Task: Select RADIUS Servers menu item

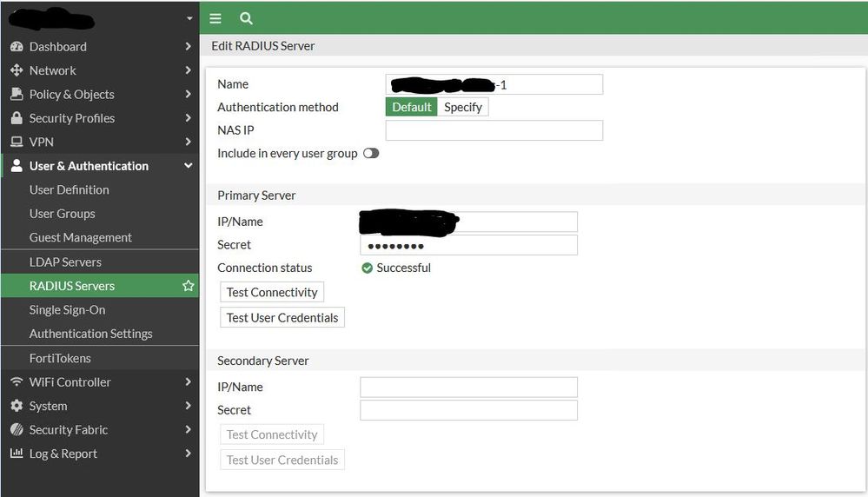Action: point(100,286)
